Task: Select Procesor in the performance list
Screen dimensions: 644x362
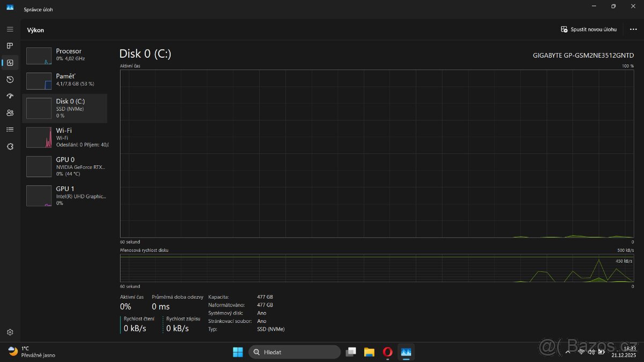Action: tap(64, 55)
